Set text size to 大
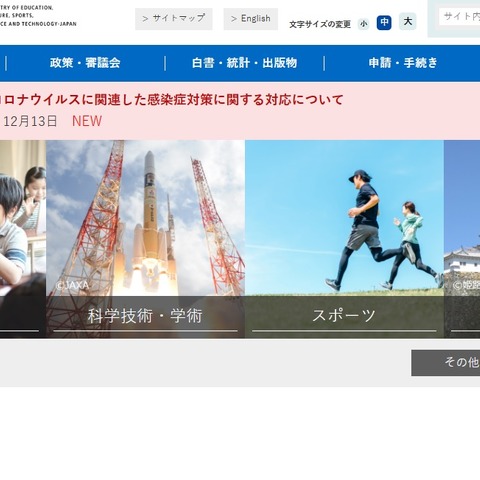The width and height of the screenshot is (480, 480). click(407, 22)
